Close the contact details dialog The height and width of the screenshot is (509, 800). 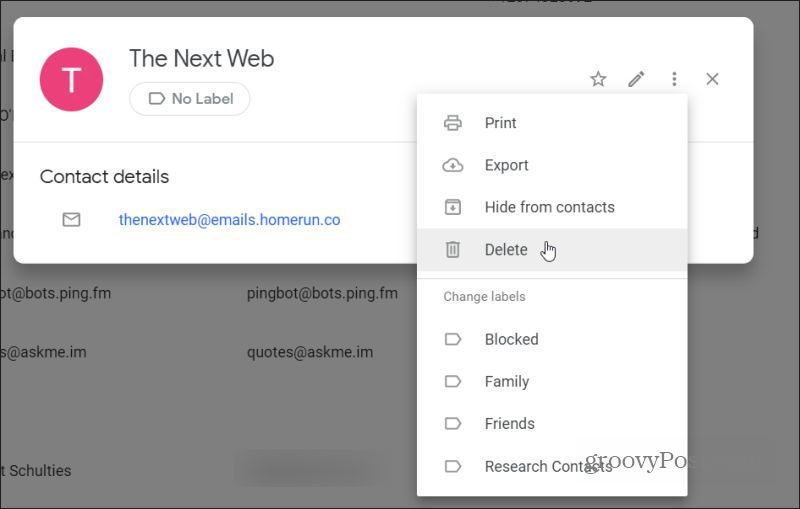712,79
